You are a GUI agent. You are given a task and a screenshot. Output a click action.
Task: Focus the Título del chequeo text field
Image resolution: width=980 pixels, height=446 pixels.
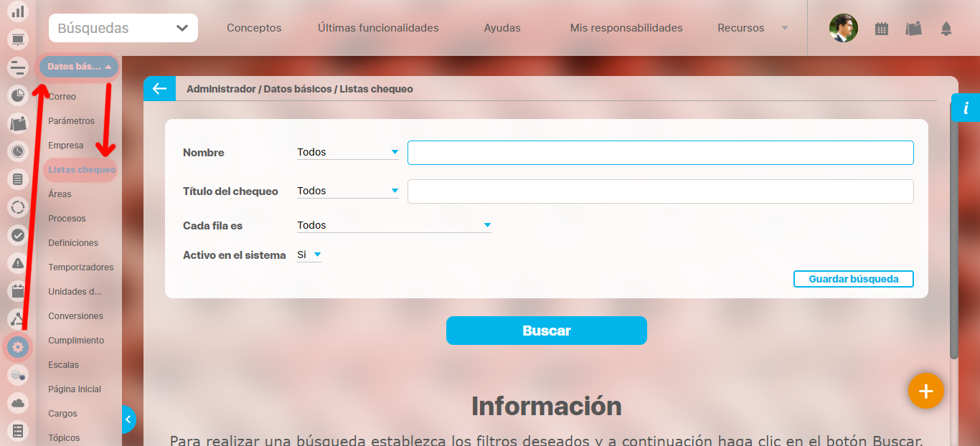660,191
